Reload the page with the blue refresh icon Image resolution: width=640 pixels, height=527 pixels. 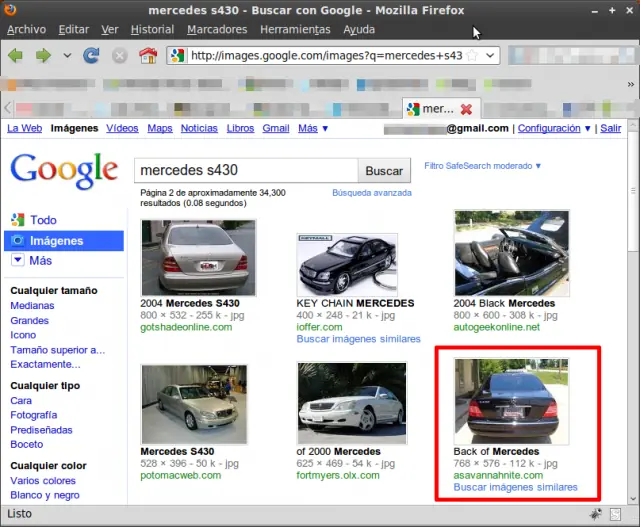[x=92, y=56]
